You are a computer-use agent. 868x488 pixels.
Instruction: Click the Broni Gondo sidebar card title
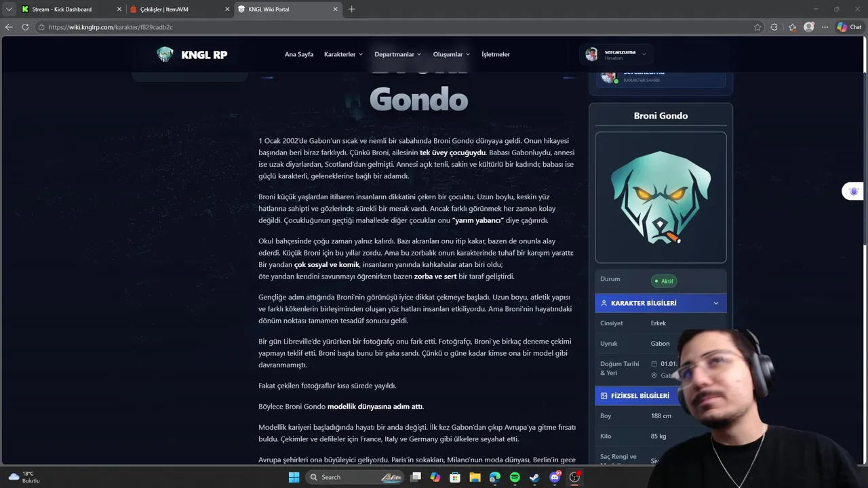pyautogui.click(x=660, y=116)
